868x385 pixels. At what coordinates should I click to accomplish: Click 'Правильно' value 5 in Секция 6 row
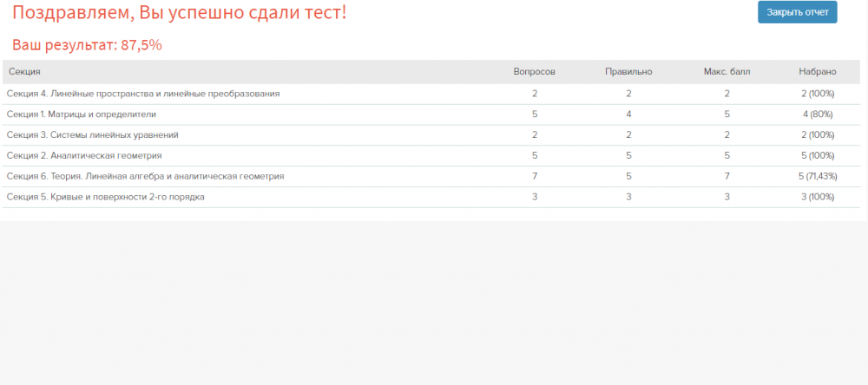tap(628, 177)
